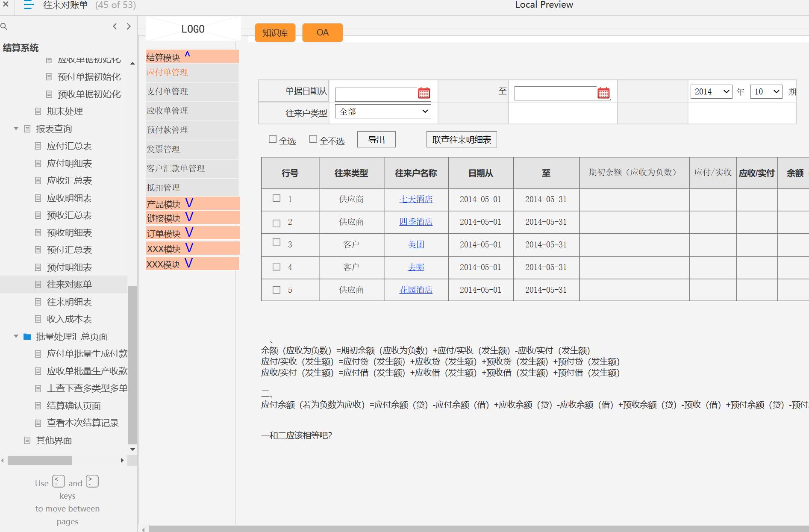Go to previous page with left chevron
The width and height of the screenshot is (809, 532).
(115, 26)
